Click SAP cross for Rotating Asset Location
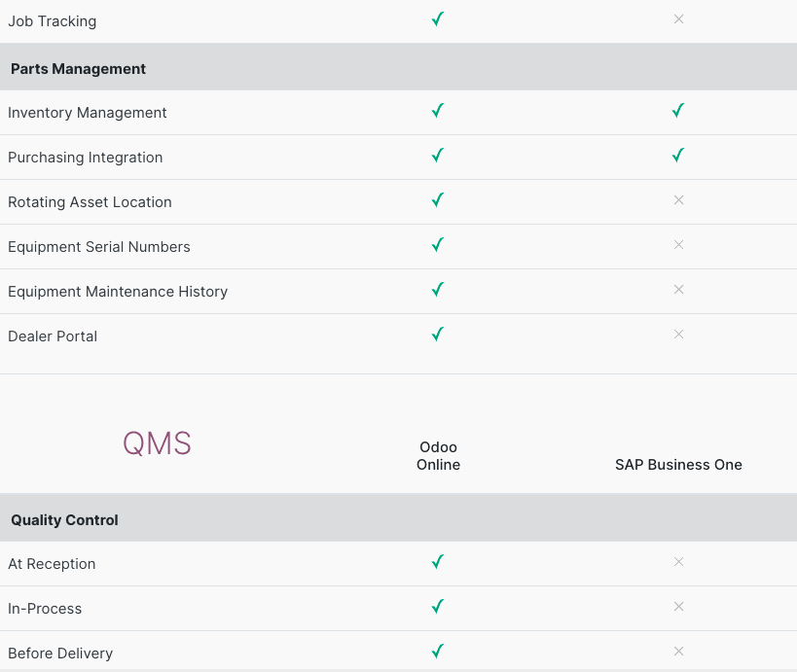The height and width of the screenshot is (672, 797). [678, 200]
